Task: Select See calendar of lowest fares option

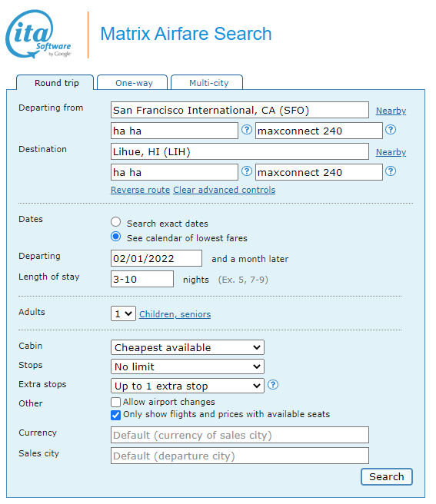Action: 116,237
